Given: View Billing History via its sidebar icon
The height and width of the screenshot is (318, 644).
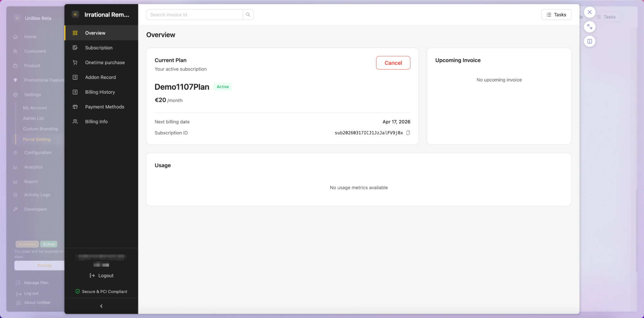Looking at the screenshot, I should click(75, 92).
